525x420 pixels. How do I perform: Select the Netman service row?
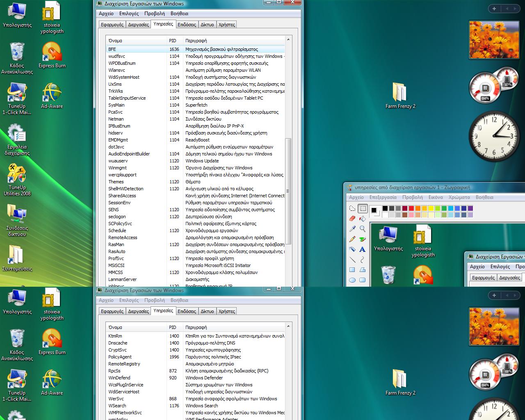[x=195, y=119]
